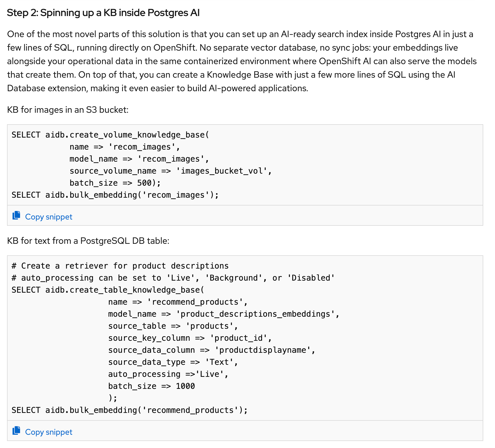
Task: Click copy icon under images KB code
Action: pyautogui.click(x=16, y=215)
